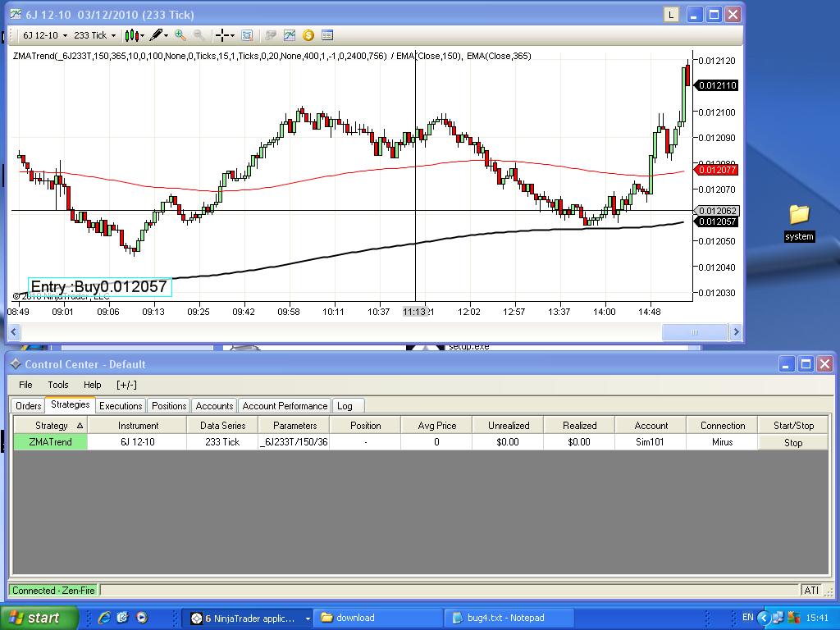
Task: Open the 233 Tick interval dropdown
Action: 95,35
